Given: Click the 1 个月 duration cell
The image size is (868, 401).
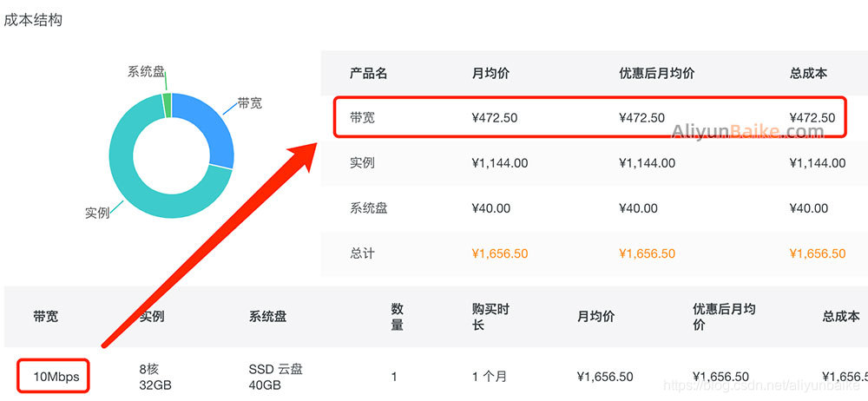Looking at the screenshot, I should coord(490,377).
